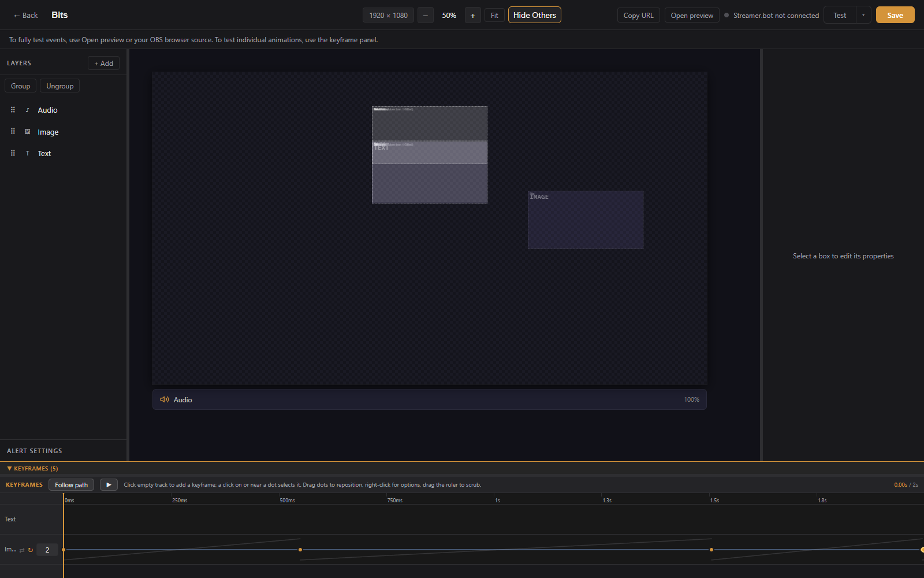
Task: Zoom in with the plus button
Action: tap(473, 16)
